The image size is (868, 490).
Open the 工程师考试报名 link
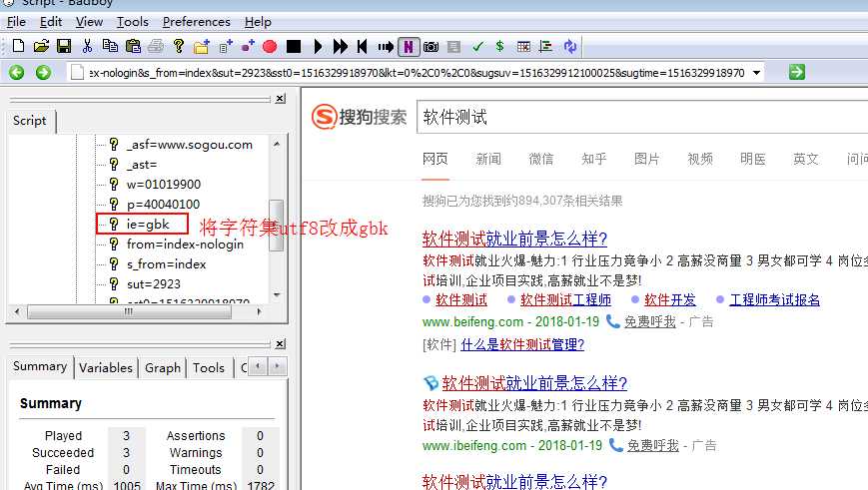pos(774,299)
